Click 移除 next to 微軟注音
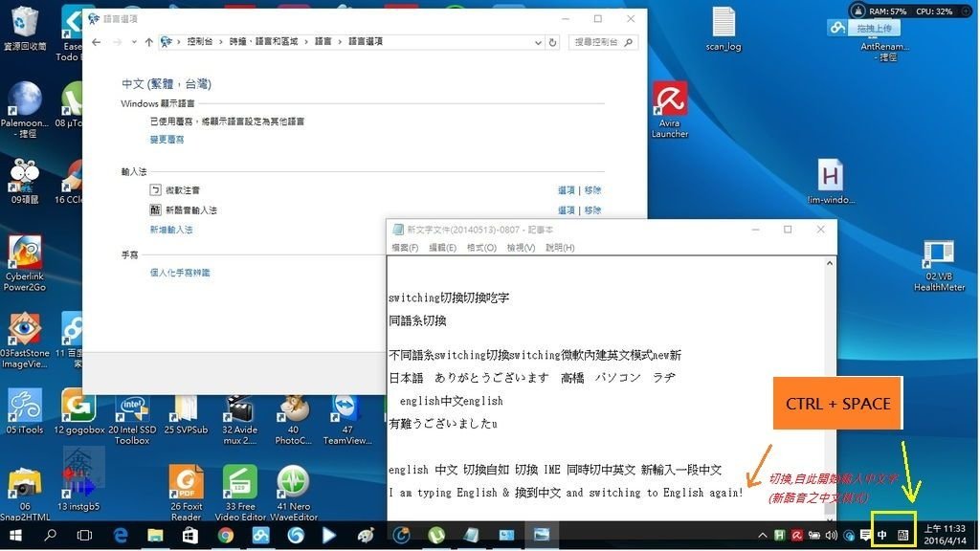This screenshot has width=980, height=551. (592, 190)
